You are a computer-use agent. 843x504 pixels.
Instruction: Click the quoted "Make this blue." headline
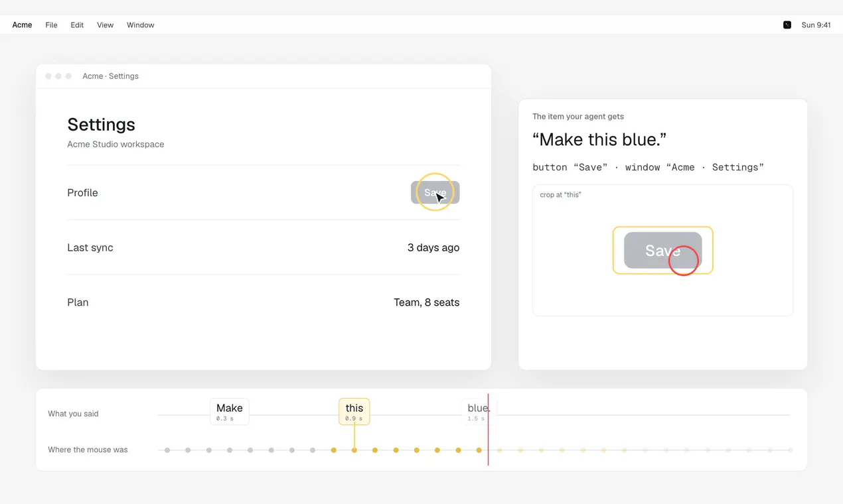pyautogui.click(x=599, y=140)
